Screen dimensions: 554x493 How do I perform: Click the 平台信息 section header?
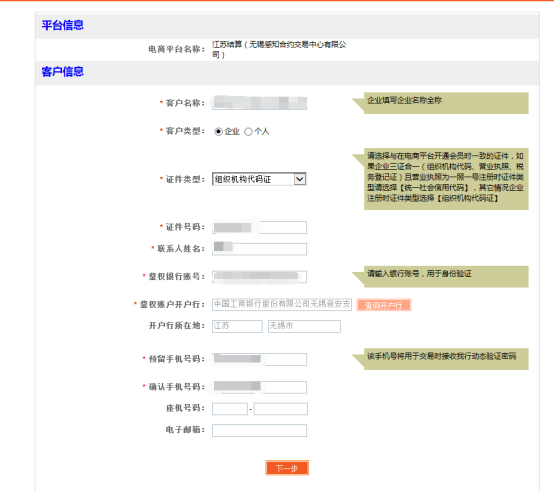[63, 25]
